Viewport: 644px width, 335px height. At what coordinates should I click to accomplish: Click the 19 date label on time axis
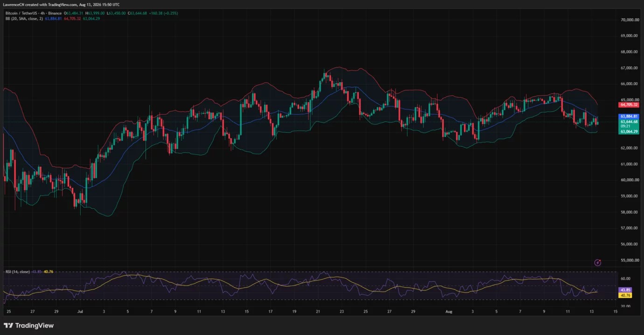tap(294, 311)
